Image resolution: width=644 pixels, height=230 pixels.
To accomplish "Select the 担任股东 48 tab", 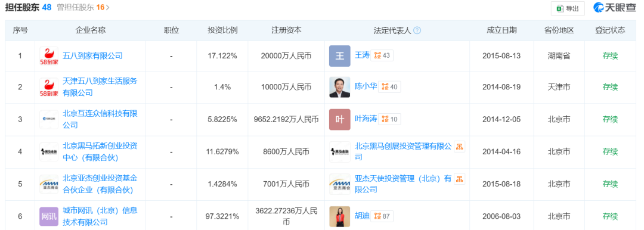I will (x=28, y=7).
